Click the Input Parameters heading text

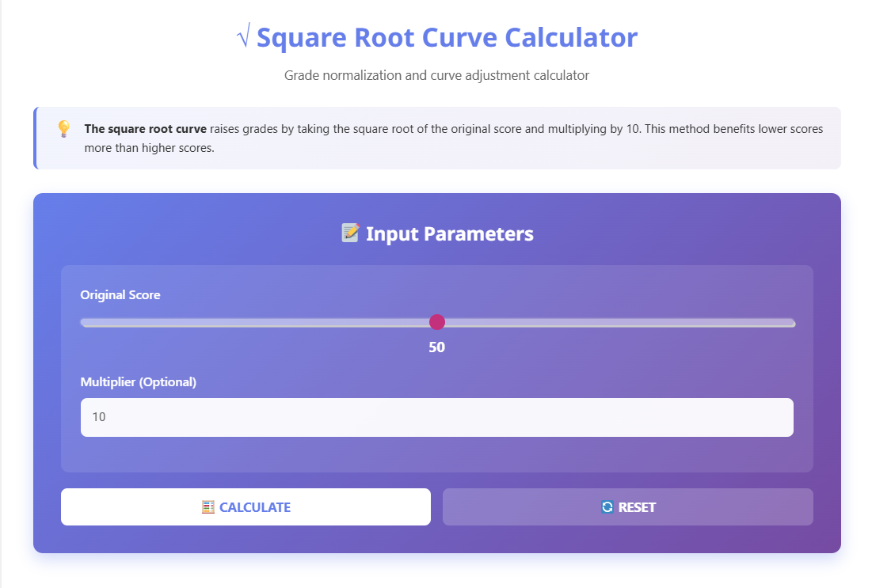pyautogui.click(x=450, y=233)
